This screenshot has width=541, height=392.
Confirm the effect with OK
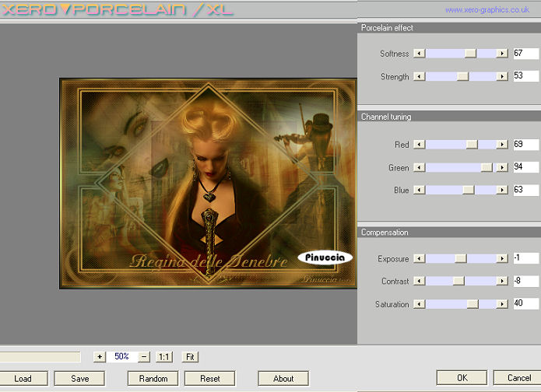(462, 378)
